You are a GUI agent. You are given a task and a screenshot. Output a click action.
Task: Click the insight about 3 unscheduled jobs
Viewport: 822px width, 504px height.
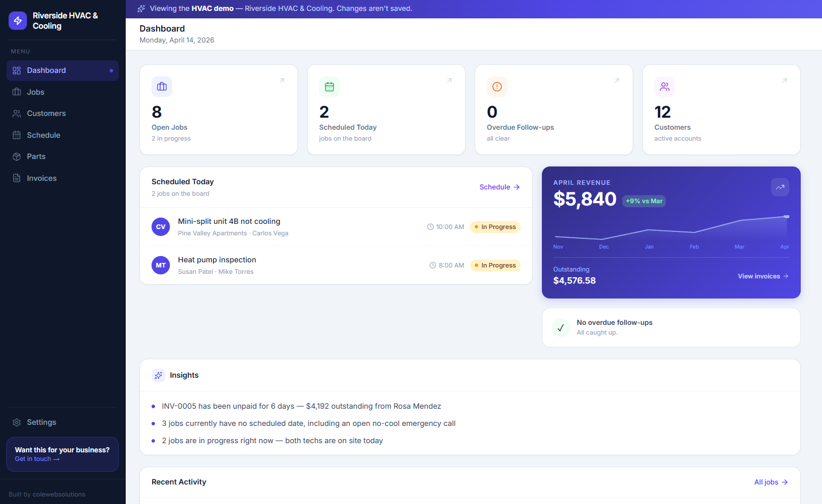tap(308, 424)
